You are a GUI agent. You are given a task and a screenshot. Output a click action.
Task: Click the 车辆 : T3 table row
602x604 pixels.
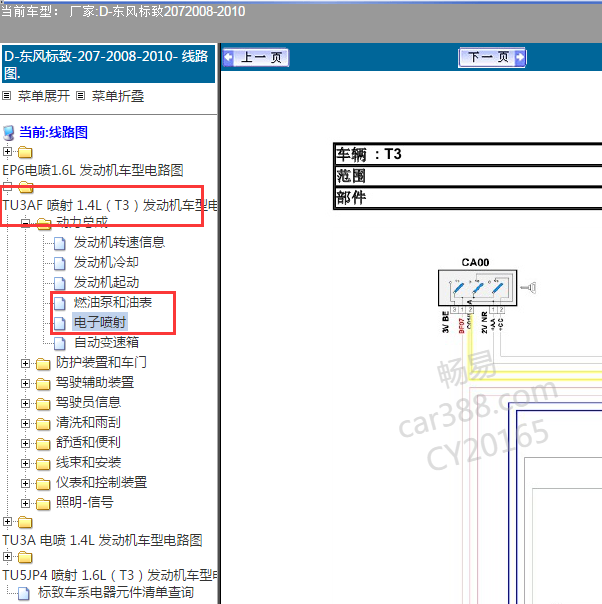coord(468,154)
